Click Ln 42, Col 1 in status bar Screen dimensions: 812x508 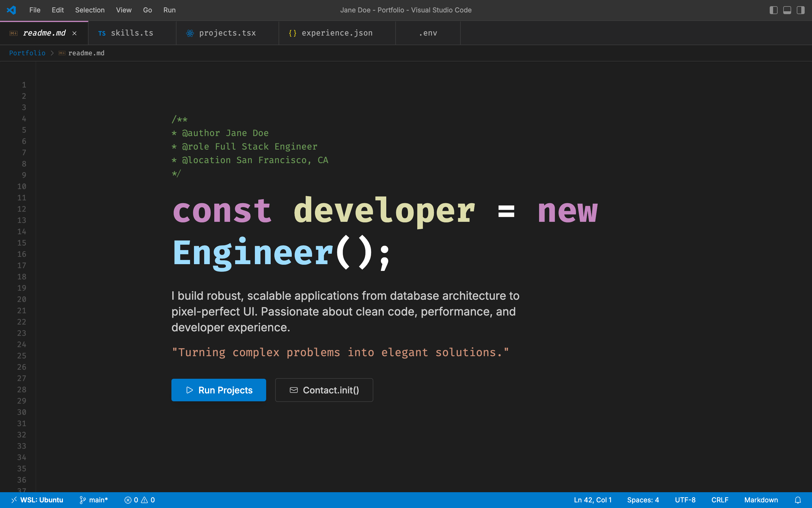pyautogui.click(x=593, y=500)
